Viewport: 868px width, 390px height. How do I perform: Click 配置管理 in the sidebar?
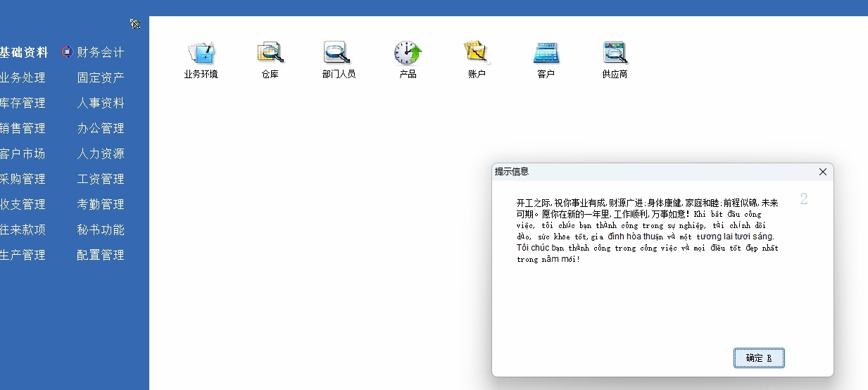click(100, 255)
